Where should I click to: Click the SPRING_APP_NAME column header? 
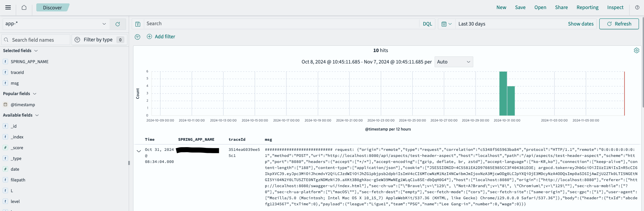[196, 139]
